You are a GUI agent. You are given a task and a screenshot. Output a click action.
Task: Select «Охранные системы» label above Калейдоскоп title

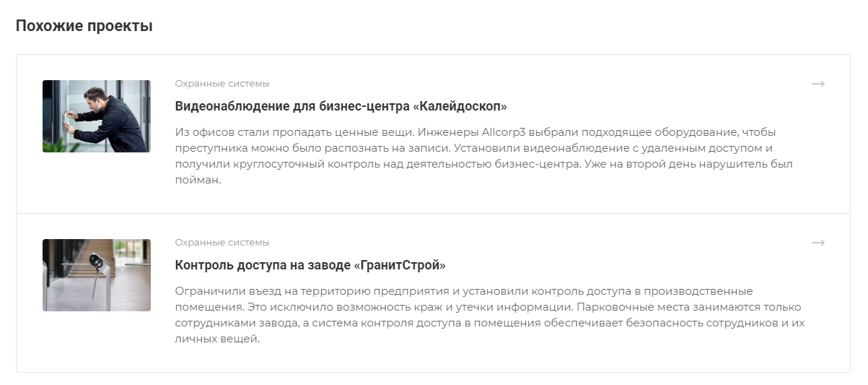pyautogui.click(x=222, y=84)
